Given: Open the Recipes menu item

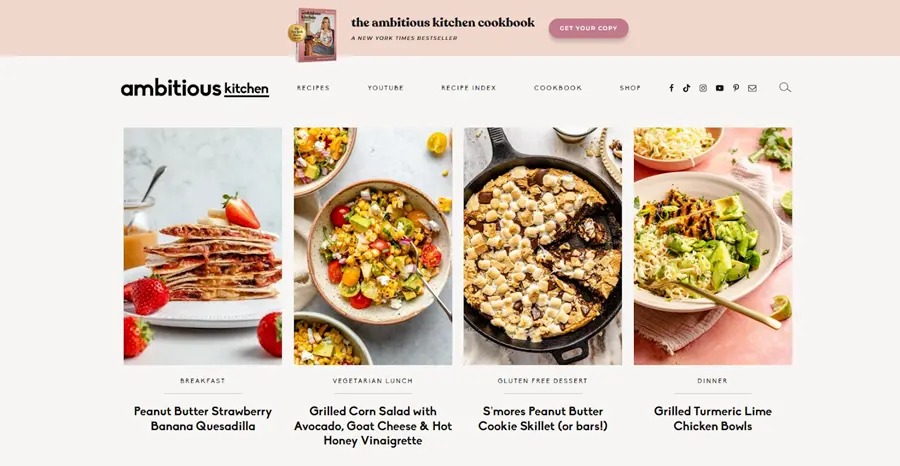Looking at the screenshot, I should pyautogui.click(x=313, y=88).
